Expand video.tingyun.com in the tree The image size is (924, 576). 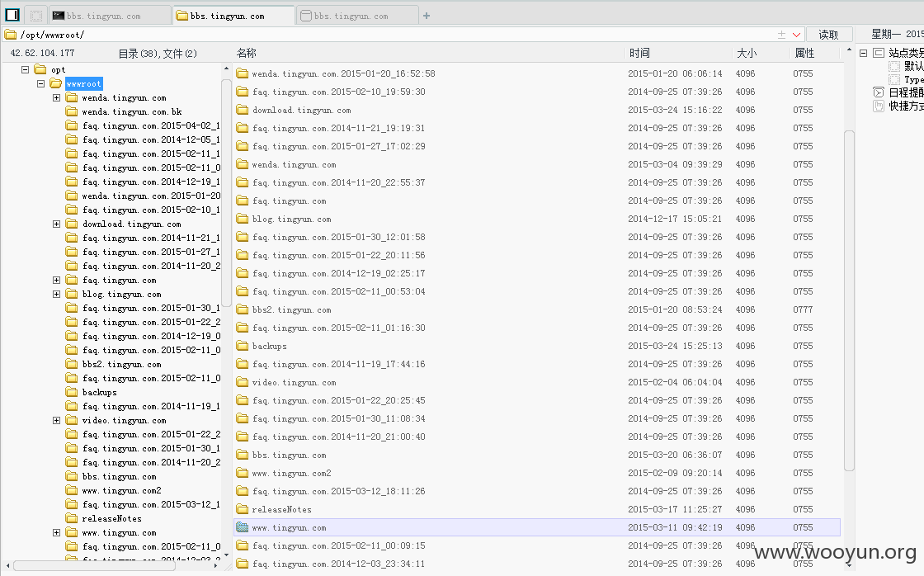(57, 420)
